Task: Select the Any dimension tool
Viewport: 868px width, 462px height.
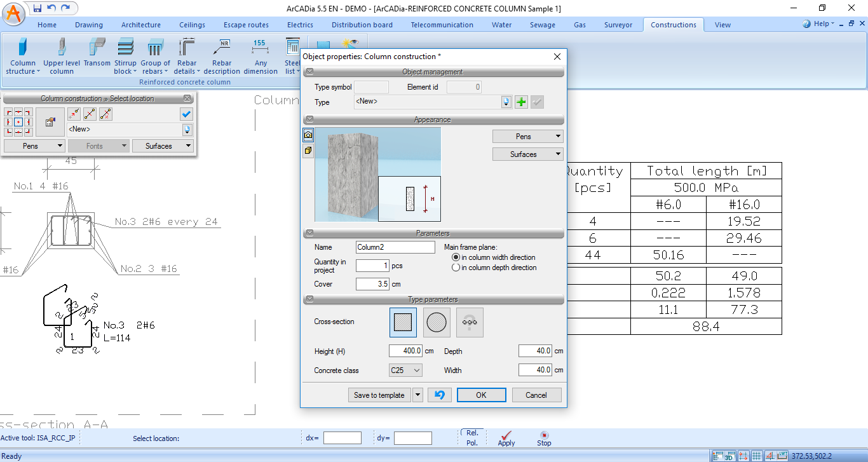Action: pos(260,56)
